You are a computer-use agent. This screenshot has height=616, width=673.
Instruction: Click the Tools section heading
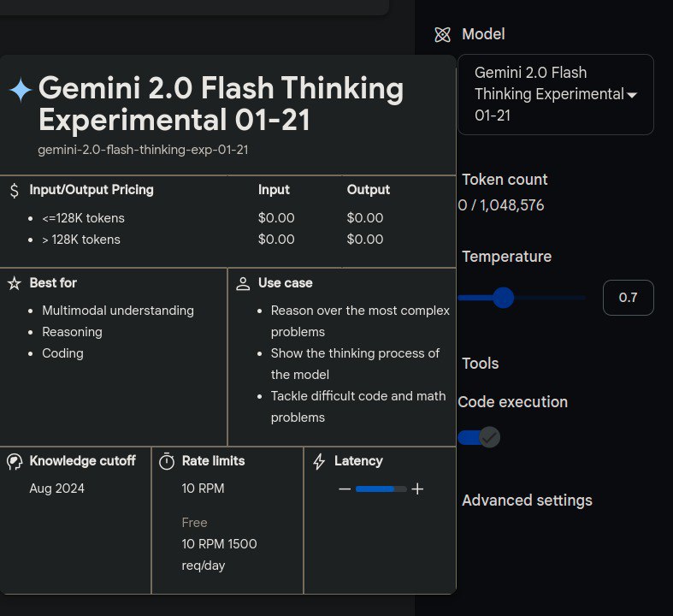pyautogui.click(x=480, y=364)
